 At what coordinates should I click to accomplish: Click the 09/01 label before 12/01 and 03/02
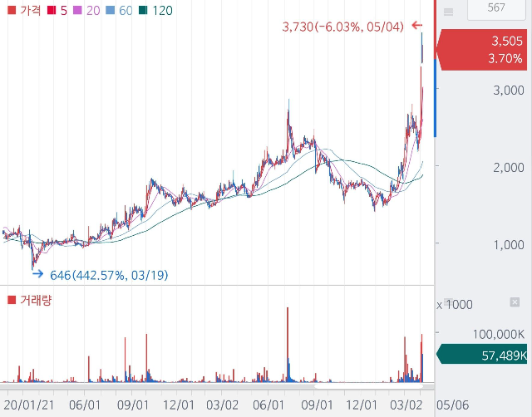133,405
